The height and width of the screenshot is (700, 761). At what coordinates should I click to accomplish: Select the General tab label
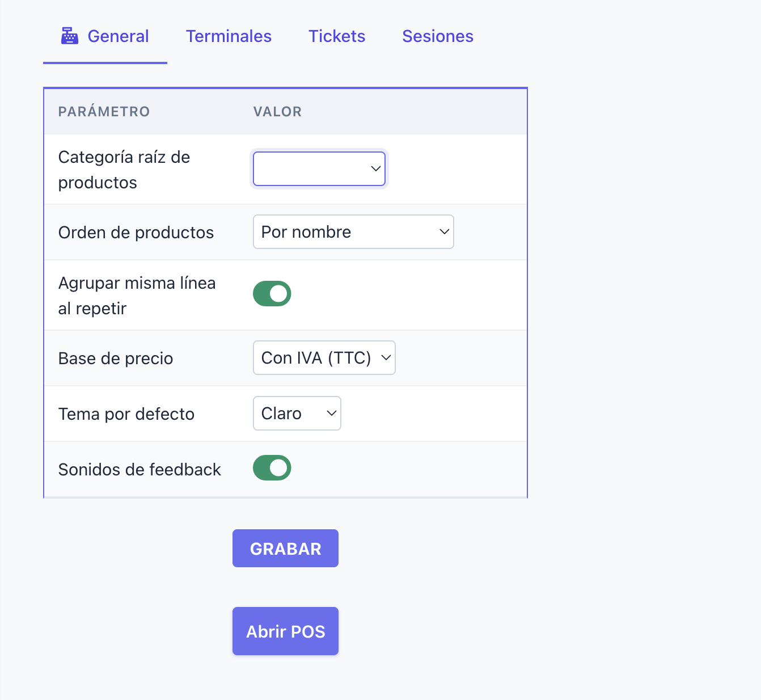pos(118,36)
